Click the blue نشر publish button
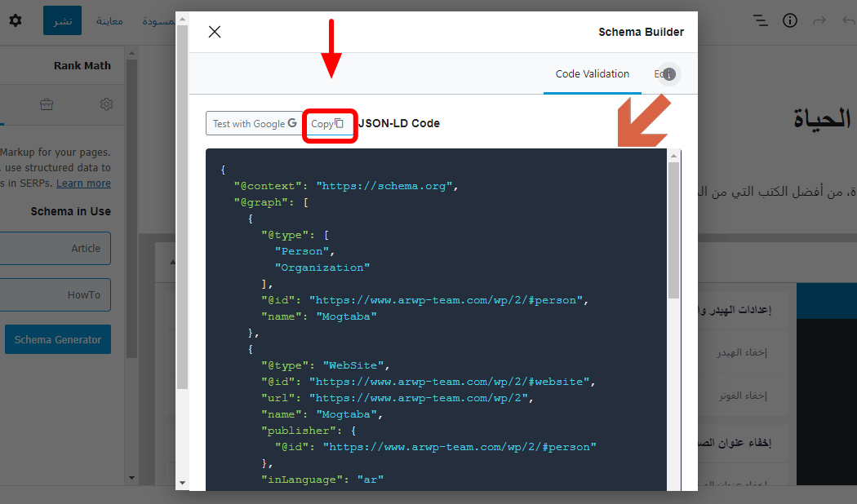 62,20
